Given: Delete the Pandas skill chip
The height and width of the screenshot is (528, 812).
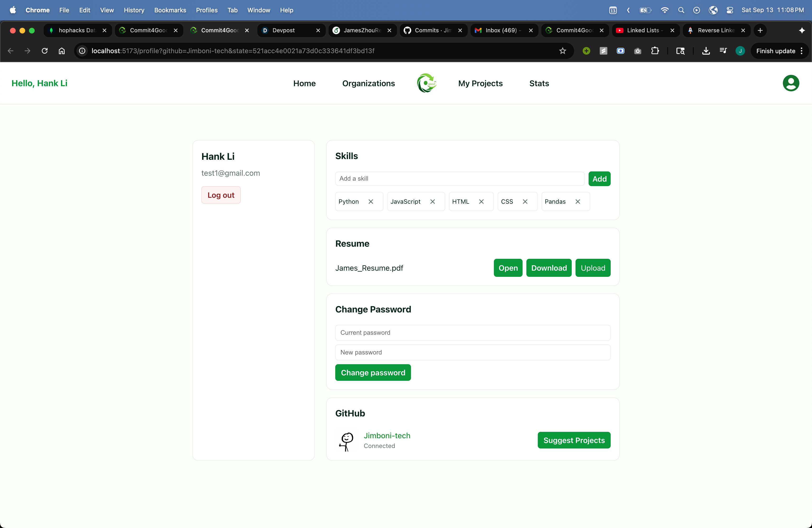Looking at the screenshot, I should (x=578, y=202).
